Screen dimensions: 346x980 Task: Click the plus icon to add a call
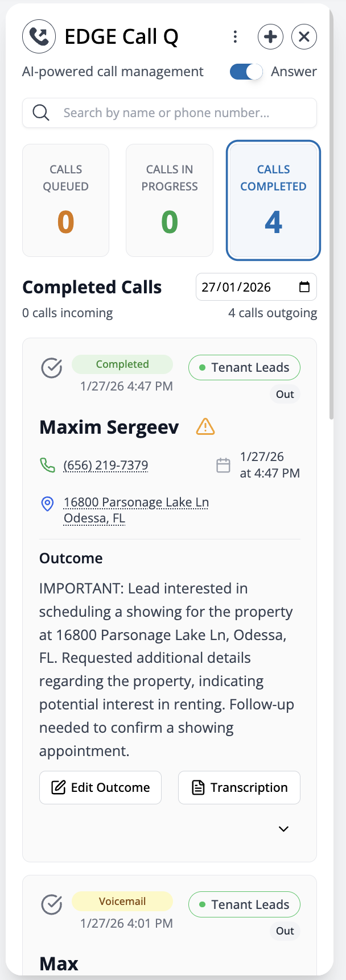270,37
